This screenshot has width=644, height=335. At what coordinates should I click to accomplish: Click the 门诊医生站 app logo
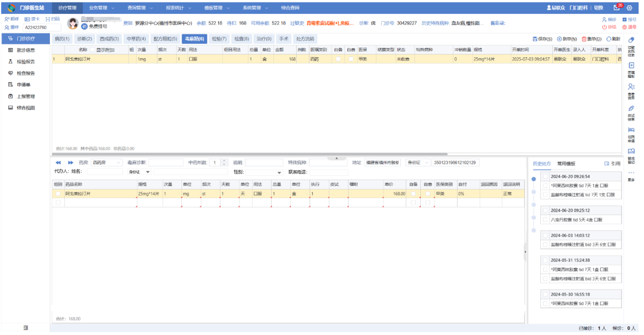(x=12, y=8)
